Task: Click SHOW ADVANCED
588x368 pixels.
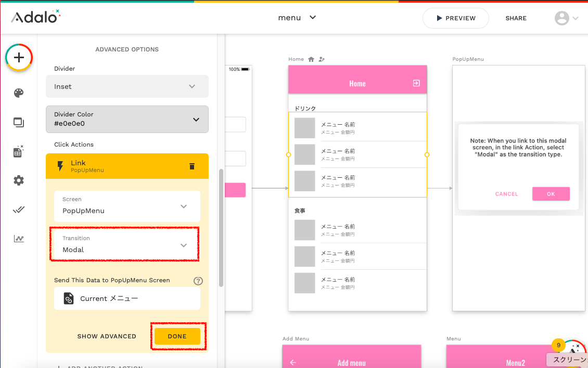Action: tap(107, 336)
